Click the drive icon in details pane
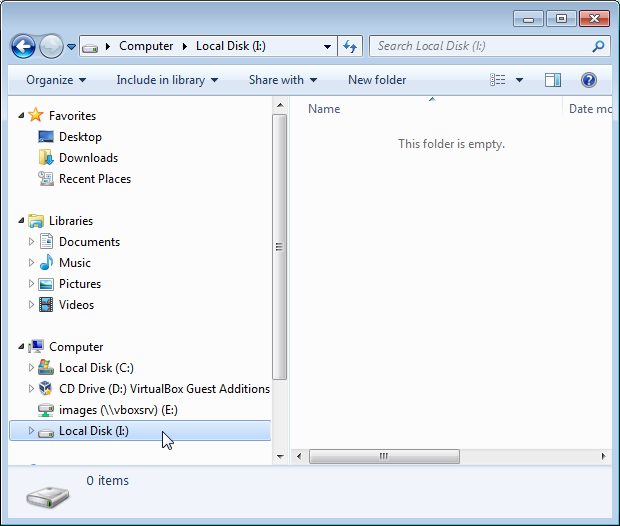Viewport: 620px width, 526px height. [48, 497]
